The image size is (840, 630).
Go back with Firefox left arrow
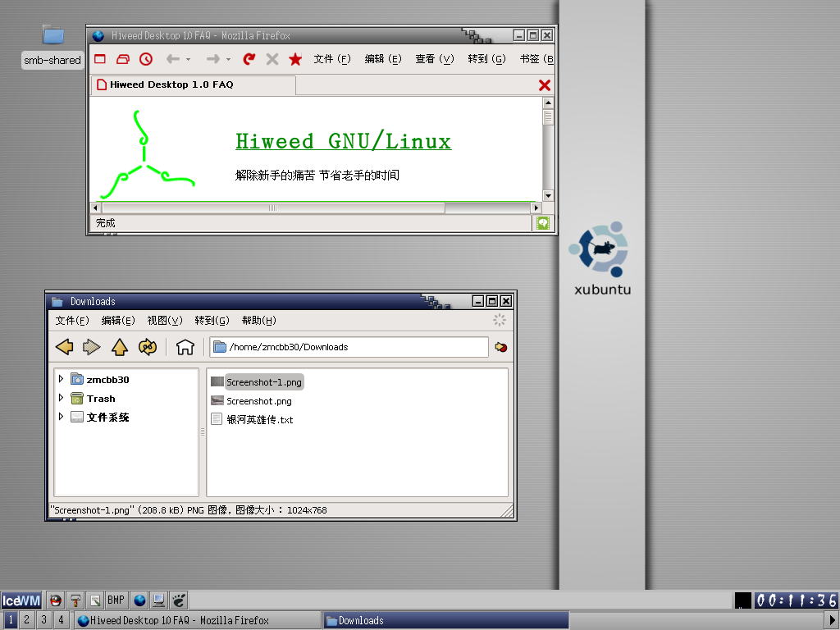click(172, 59)
